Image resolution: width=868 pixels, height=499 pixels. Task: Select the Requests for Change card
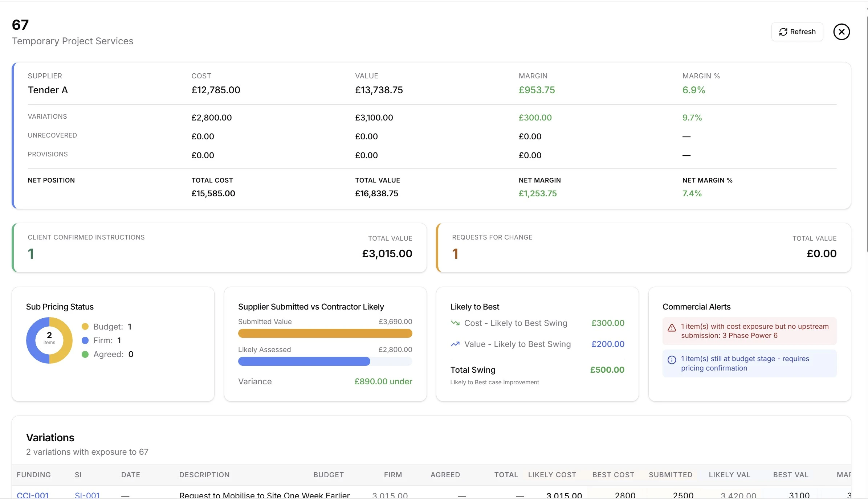tap(644, 248)
